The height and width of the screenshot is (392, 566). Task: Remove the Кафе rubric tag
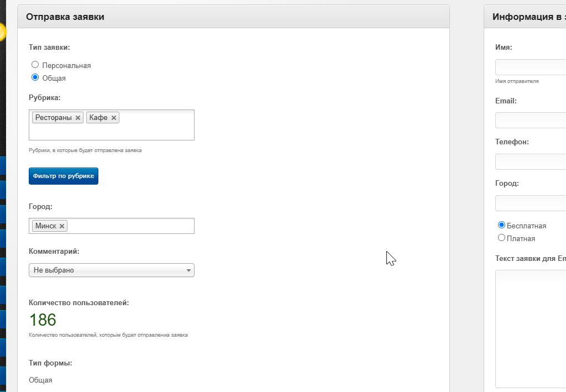pos(114,118)
